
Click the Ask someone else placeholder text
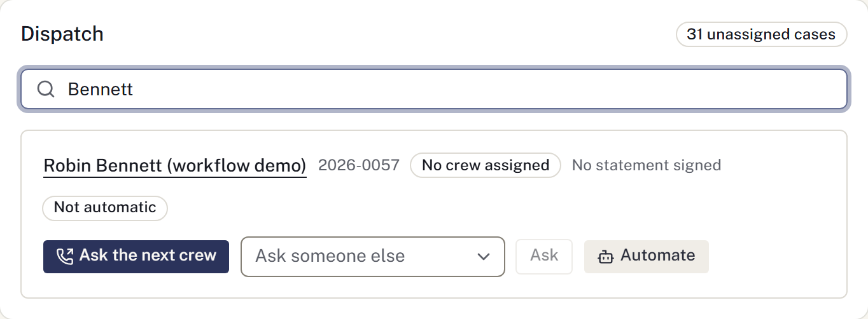click(330, 256)
